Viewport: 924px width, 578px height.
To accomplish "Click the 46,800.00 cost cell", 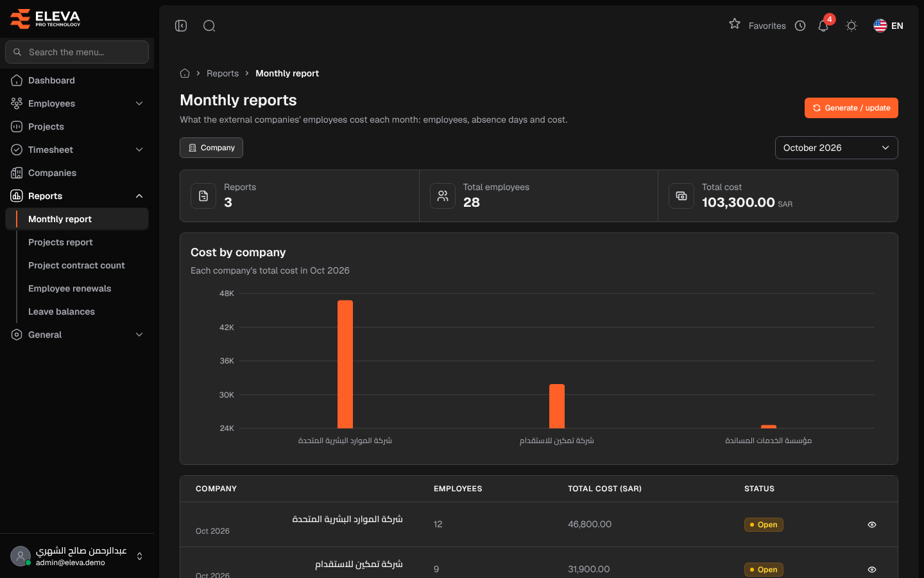I will (590, 524).
